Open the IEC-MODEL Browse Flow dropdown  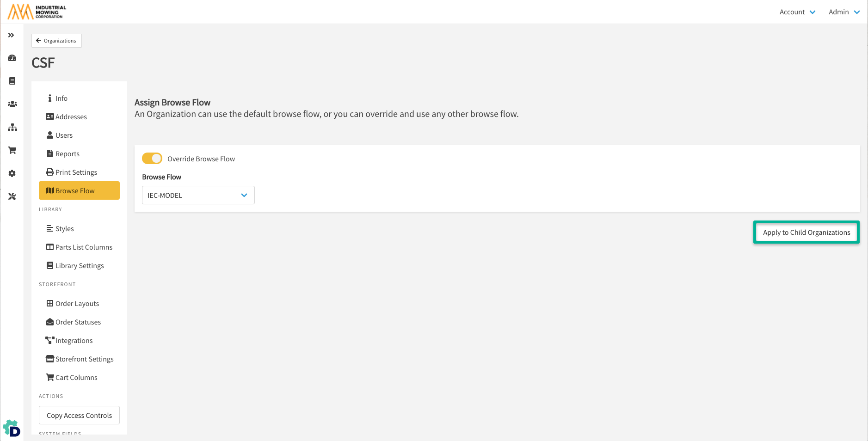tap(198, 195)
